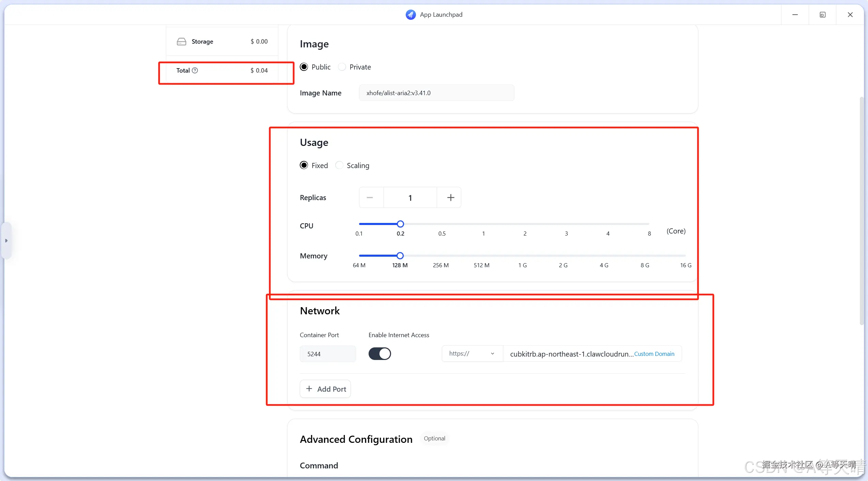Viewport: 868px width, 481px height.
Task: Click the Total help question-mark icon
Action: coord(195,71)
